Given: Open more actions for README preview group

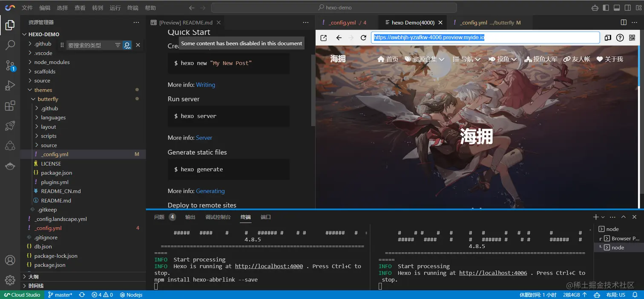Looking at the screenshot, I should 306,23.
